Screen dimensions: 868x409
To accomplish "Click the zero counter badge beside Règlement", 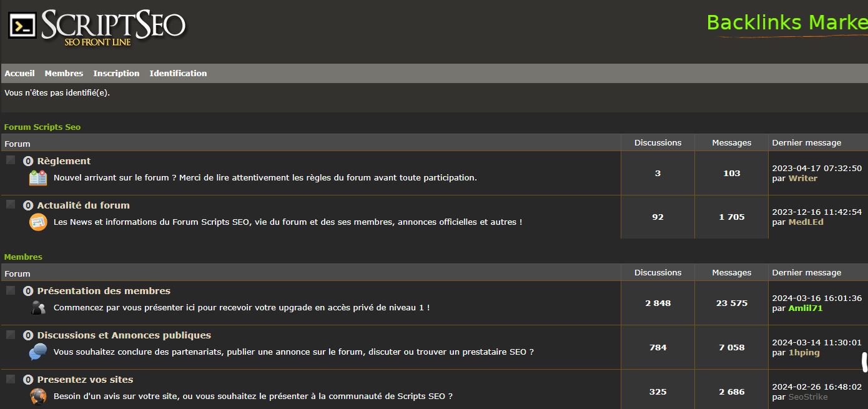I will pyautogui.click(x=28, y=161).
